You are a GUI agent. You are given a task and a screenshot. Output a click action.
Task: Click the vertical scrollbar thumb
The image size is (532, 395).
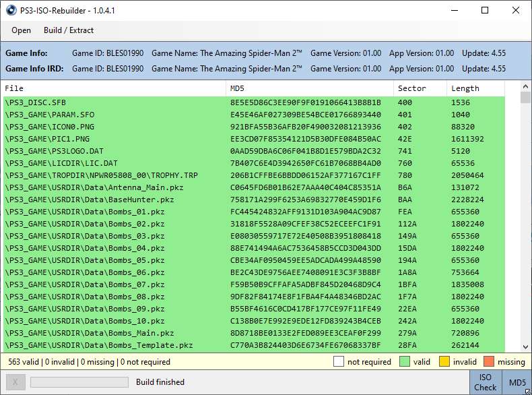[525, 98]
